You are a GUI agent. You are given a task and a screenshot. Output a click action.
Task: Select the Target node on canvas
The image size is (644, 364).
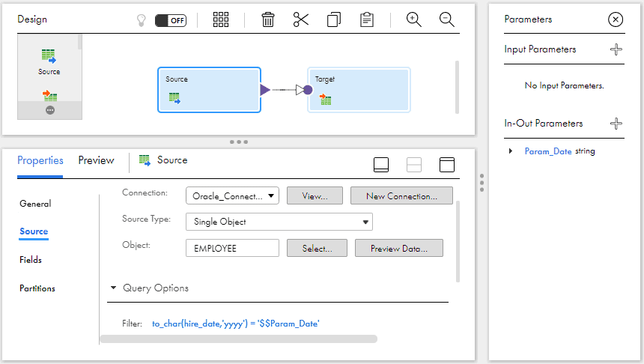359,90
